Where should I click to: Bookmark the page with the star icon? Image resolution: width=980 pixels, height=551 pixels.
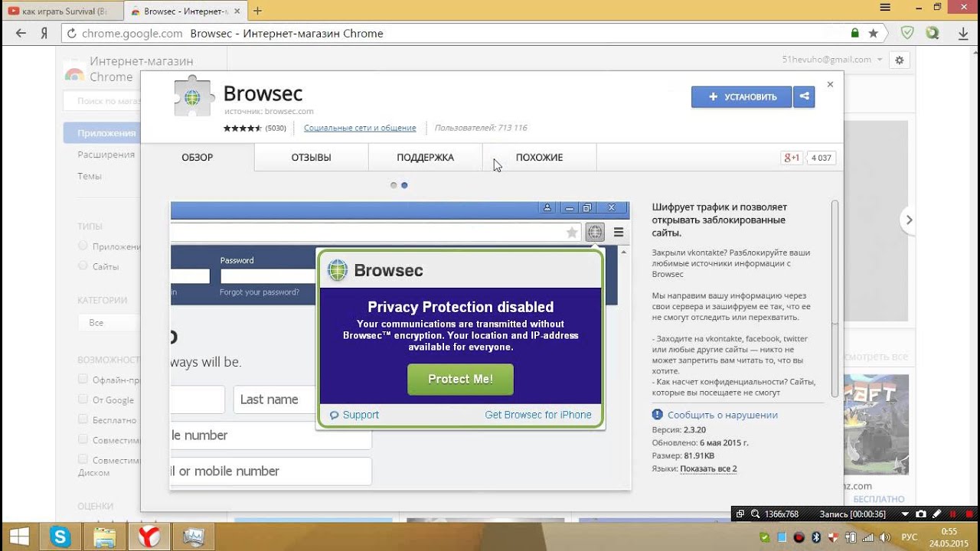click(x=873, y=33)
